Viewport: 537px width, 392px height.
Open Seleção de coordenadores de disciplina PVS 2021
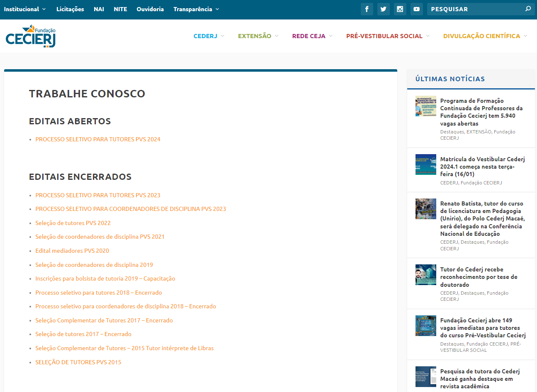(x=100, y=237)
